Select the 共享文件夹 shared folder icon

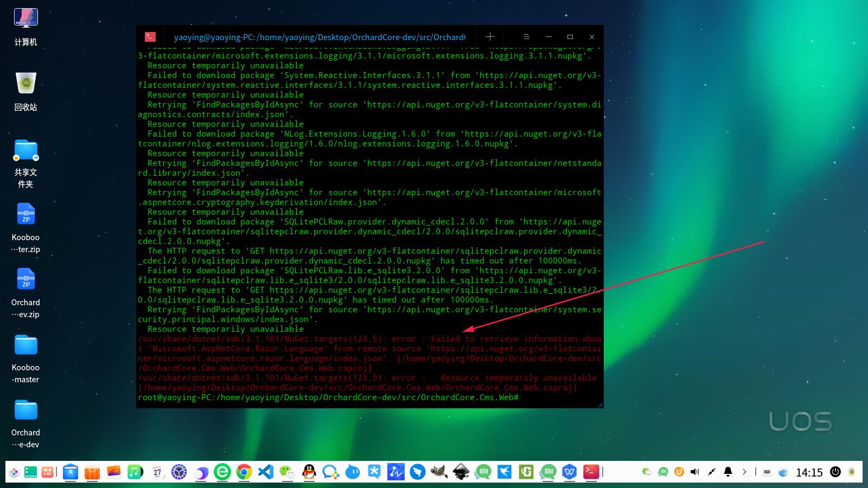pos(25,163)
